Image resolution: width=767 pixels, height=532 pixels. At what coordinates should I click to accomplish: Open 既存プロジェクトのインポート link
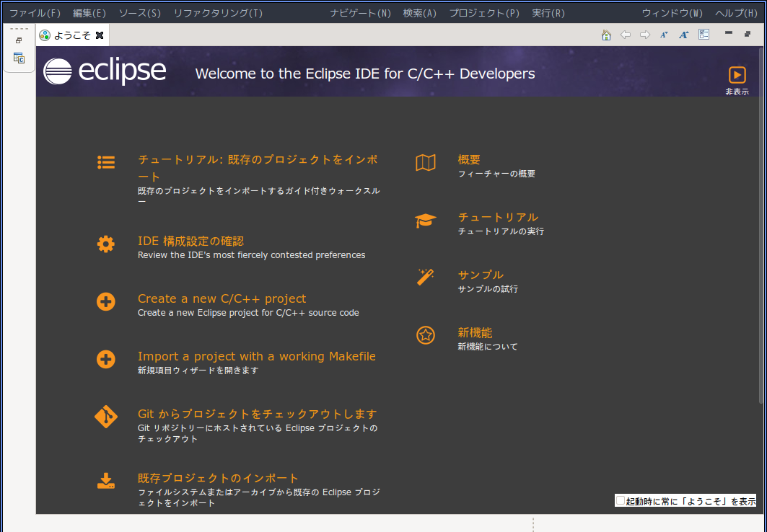click(218, 478)
